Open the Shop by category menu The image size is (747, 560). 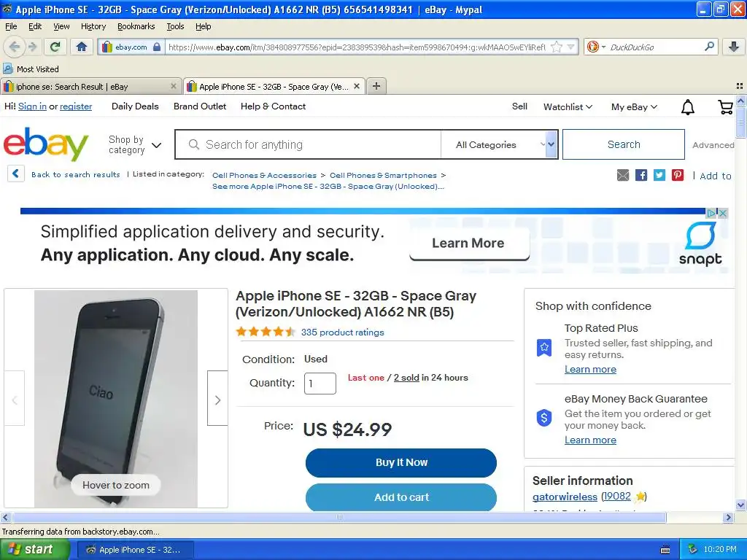coord(135,145)
